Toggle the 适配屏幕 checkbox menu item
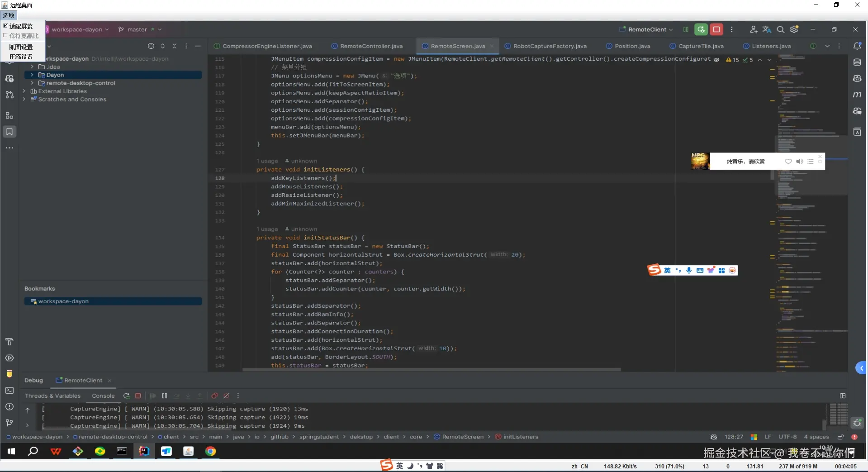 point(21,26)
